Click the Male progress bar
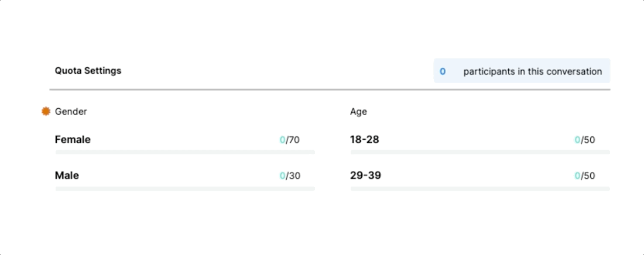 coord(185,188)
